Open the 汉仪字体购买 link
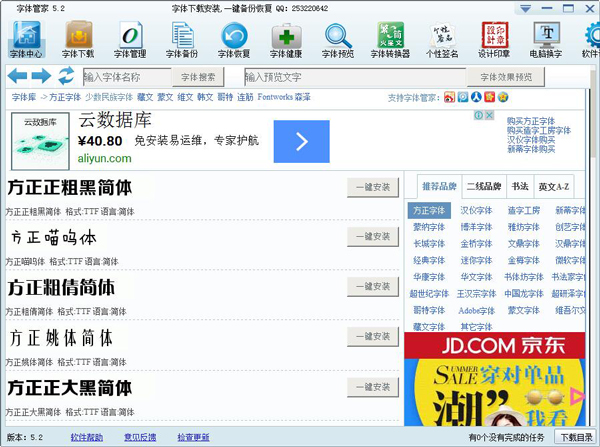 pyautogui.click(x=531, y=140)
